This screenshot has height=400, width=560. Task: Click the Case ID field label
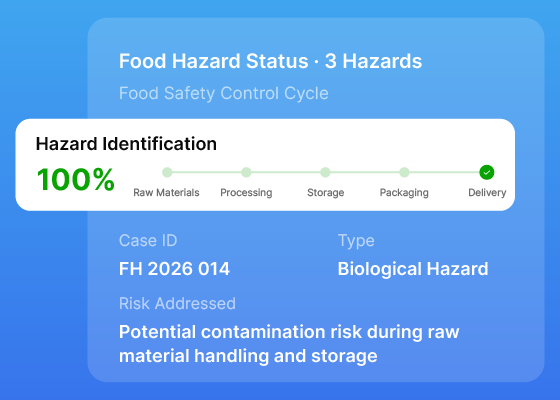tap(148, 240)
